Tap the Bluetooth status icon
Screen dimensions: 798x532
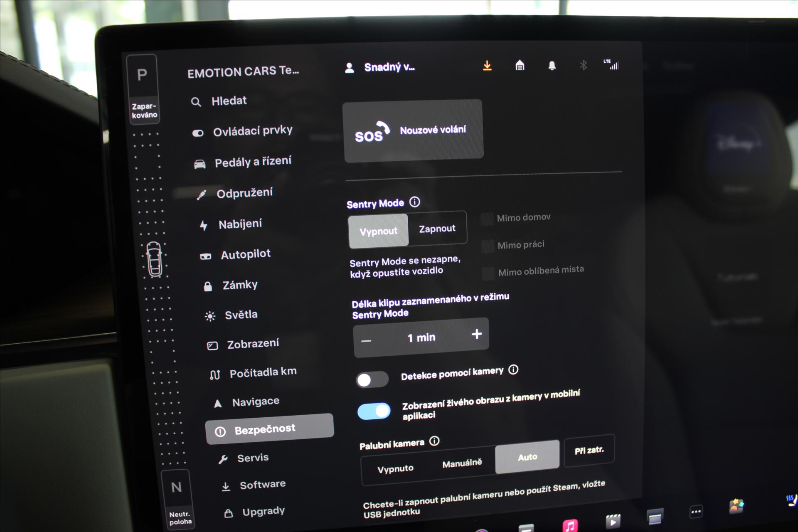pos(583,65)
